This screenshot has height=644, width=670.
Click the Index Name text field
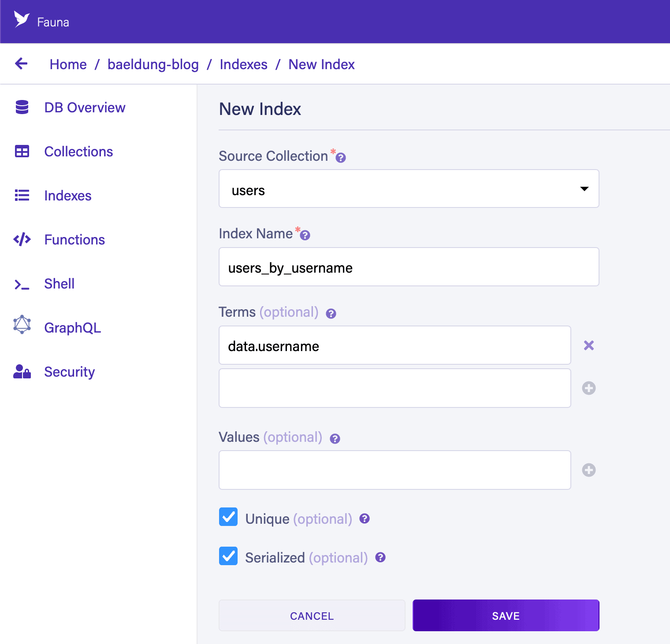tap(409, 267)
